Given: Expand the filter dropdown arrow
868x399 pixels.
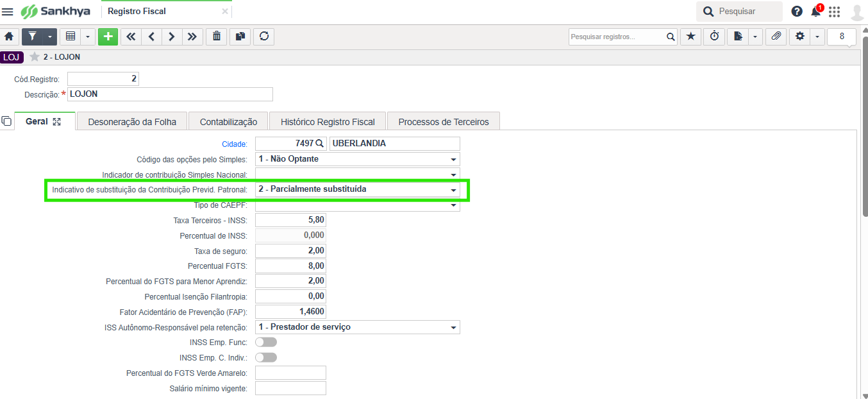Looking at the screenshot, I should point(50,37).
